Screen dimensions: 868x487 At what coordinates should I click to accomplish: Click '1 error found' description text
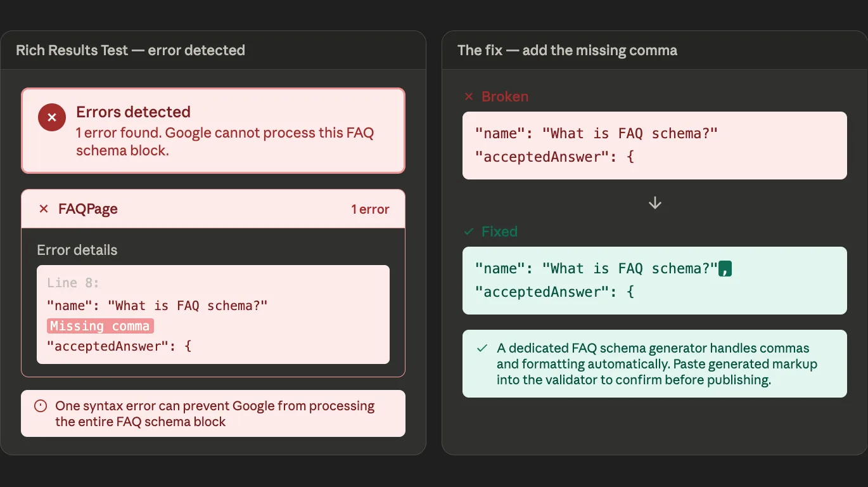225,142
